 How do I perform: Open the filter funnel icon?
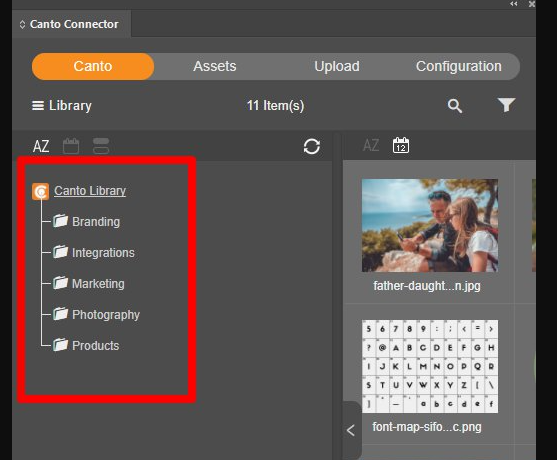click(506, 105)
